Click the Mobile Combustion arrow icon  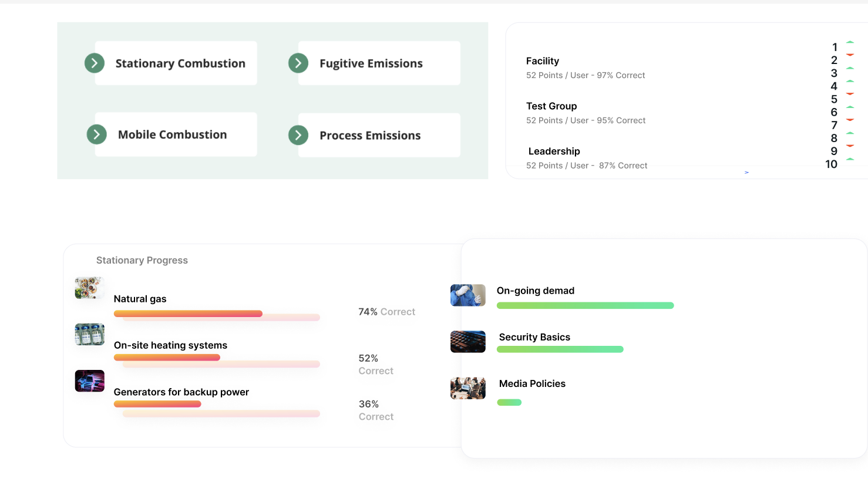click(x=97, y=134)
